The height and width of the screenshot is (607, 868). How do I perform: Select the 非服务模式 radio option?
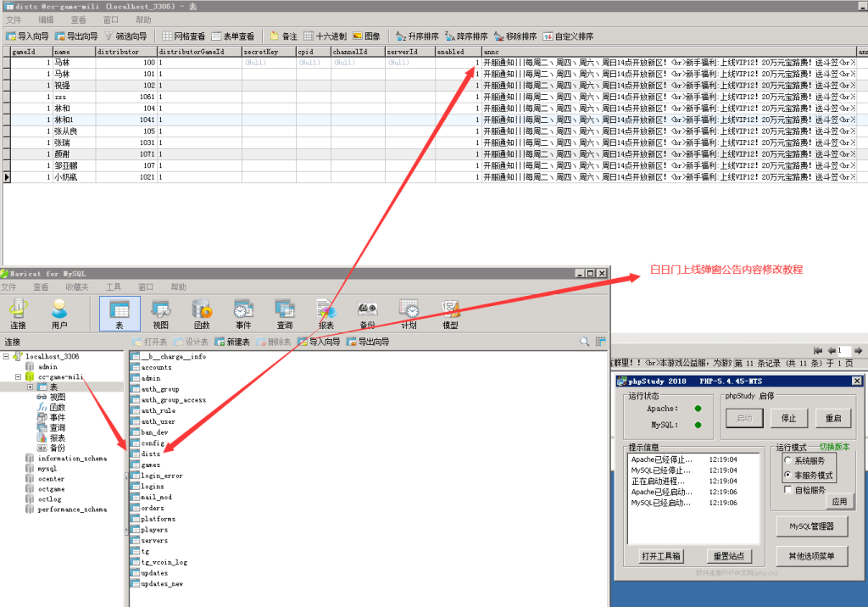tap(787, 476)
